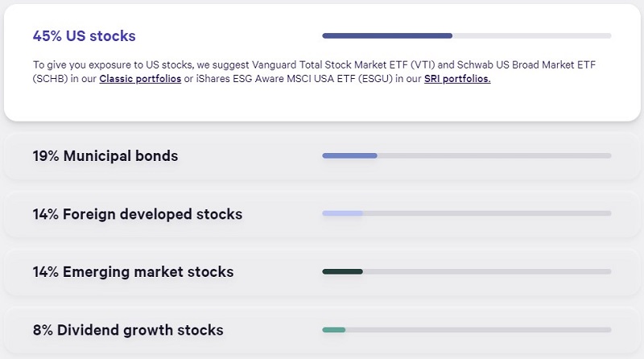Viewport: 644px width, 359px height.
Task: Expand the 14% Foreign developed stocks row
Action: (137, 214)
